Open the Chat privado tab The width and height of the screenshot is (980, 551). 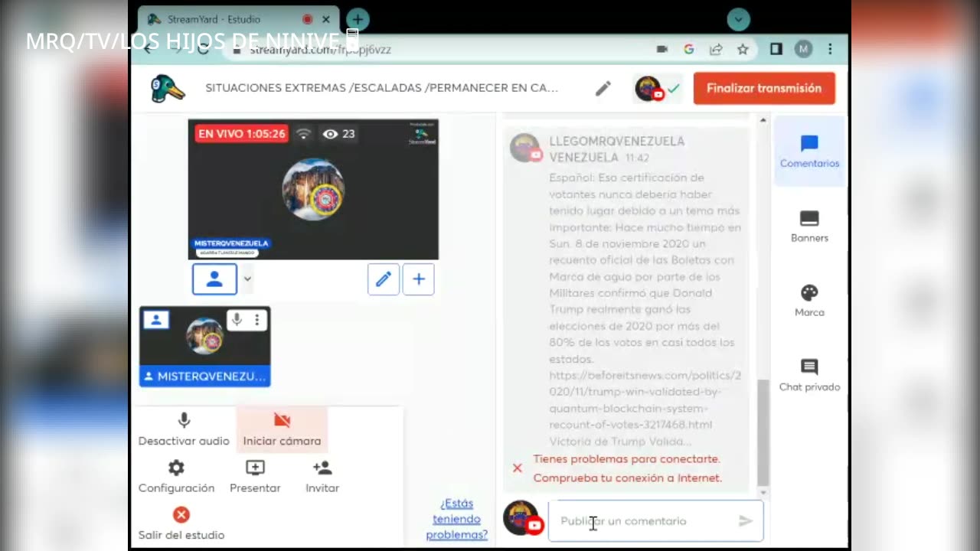click(x=809, y=375)
